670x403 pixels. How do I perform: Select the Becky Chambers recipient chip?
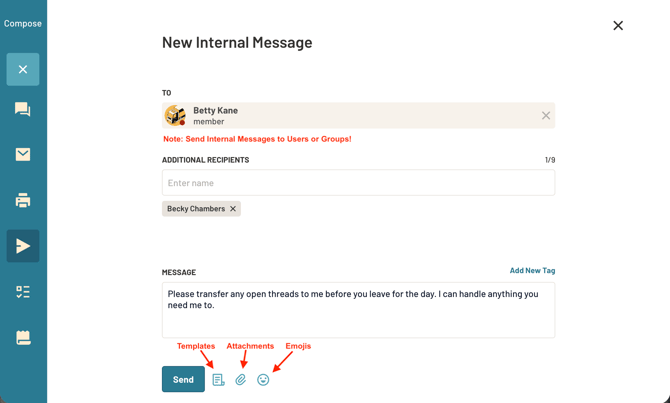195,209
